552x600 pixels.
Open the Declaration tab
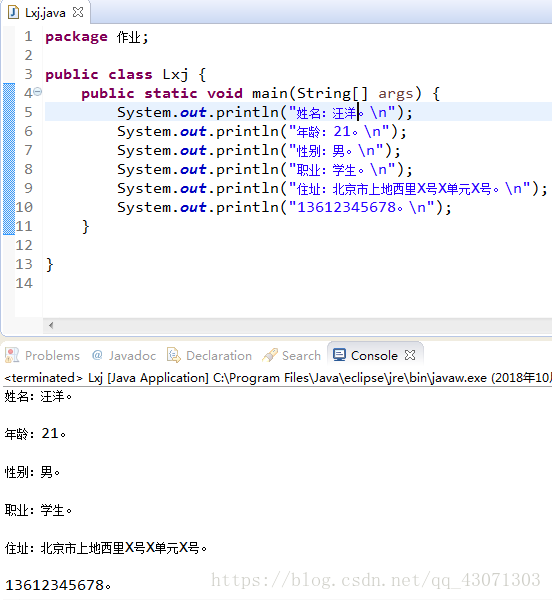tap(210, 355)
